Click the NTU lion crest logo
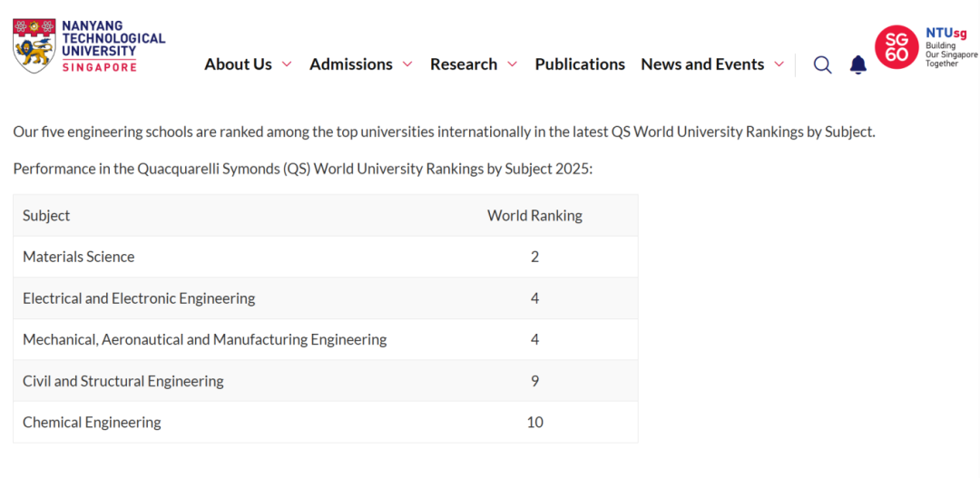 34,46
